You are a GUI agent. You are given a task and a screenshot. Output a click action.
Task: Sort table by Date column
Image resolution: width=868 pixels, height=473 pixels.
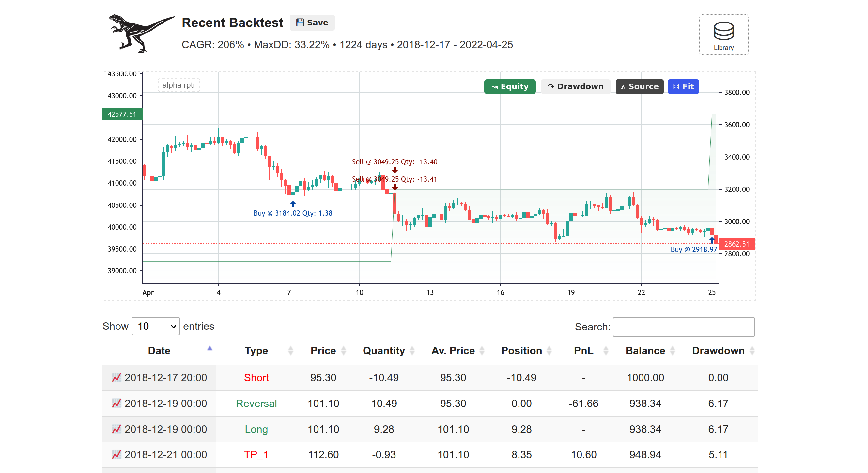[x=159, y=351]
